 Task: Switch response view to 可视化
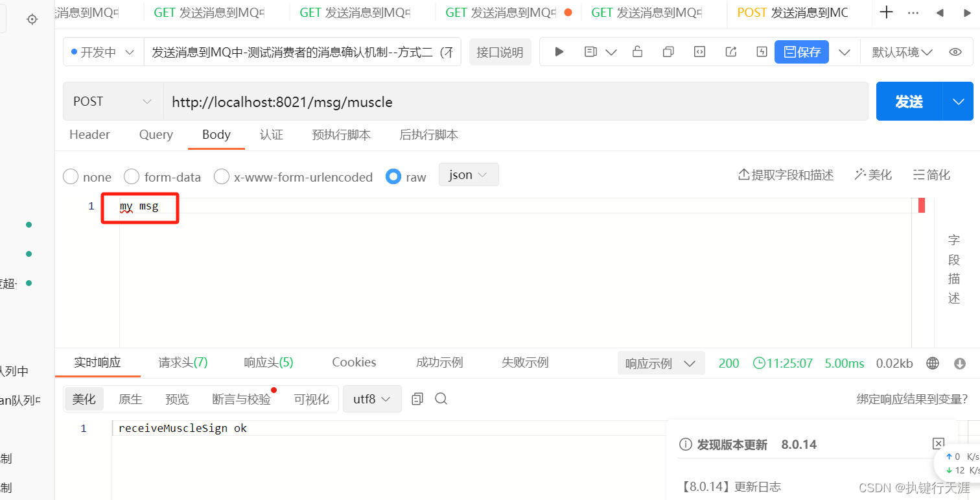pyautogui.click(x=312, y=399)
